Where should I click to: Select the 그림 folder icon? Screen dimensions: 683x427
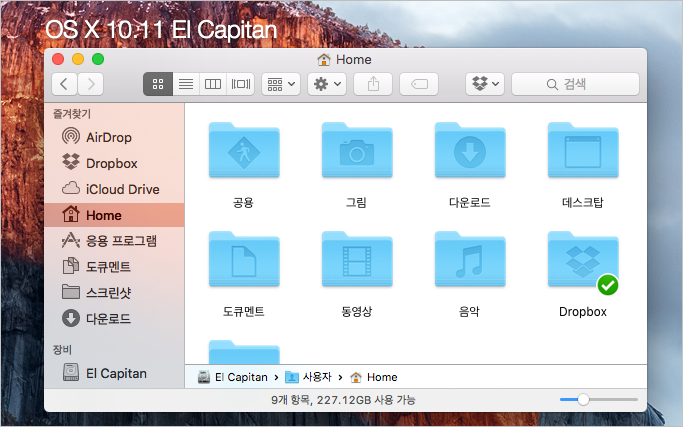pyautogui.click(x=357, y=150)
